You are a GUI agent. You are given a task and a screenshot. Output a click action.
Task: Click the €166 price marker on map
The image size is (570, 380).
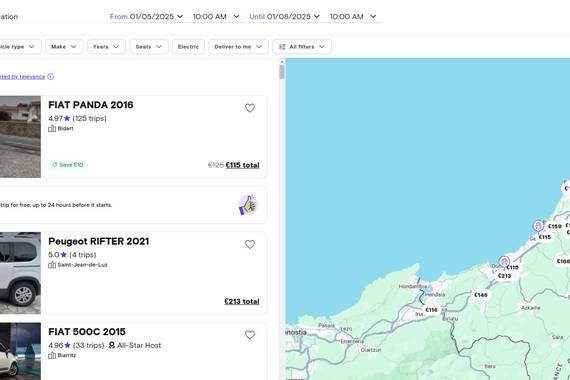coord(563,261)
